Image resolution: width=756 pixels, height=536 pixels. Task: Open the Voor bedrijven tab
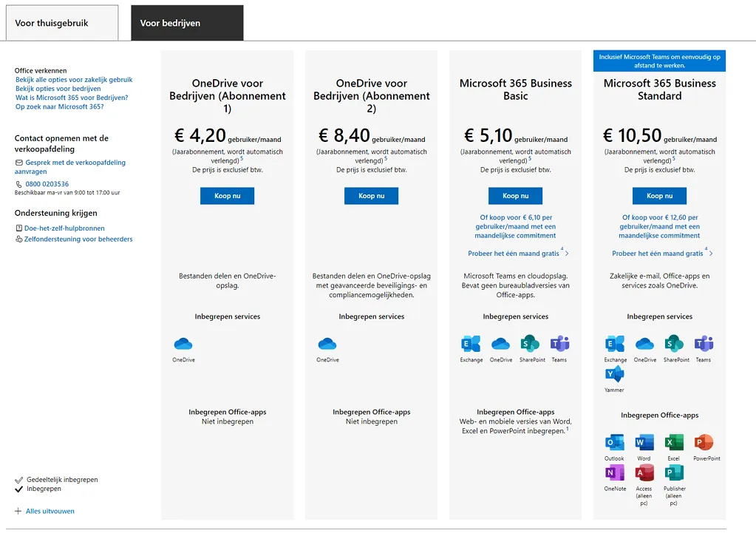(x=186, y=22)
